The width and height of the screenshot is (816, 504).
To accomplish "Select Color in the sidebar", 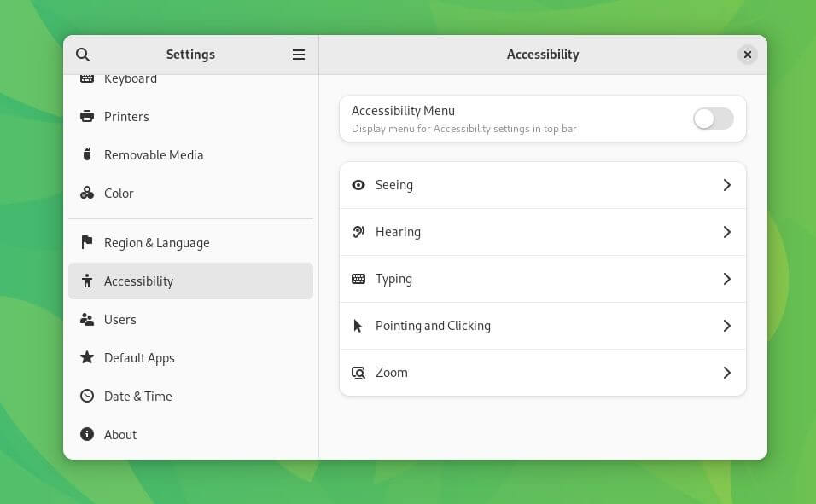I will pyautogui.click(x=119, y=193).
